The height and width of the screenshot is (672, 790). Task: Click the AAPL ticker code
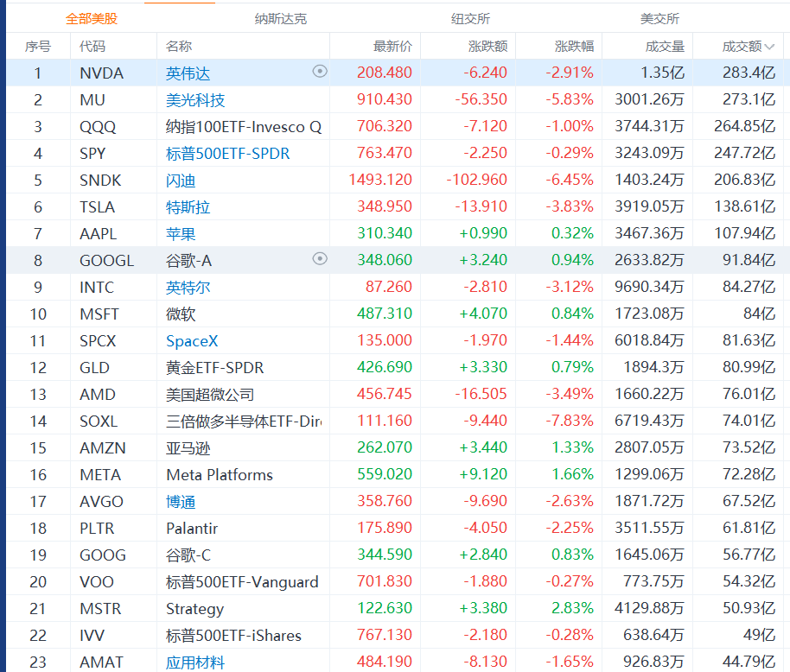click(99, 233)
